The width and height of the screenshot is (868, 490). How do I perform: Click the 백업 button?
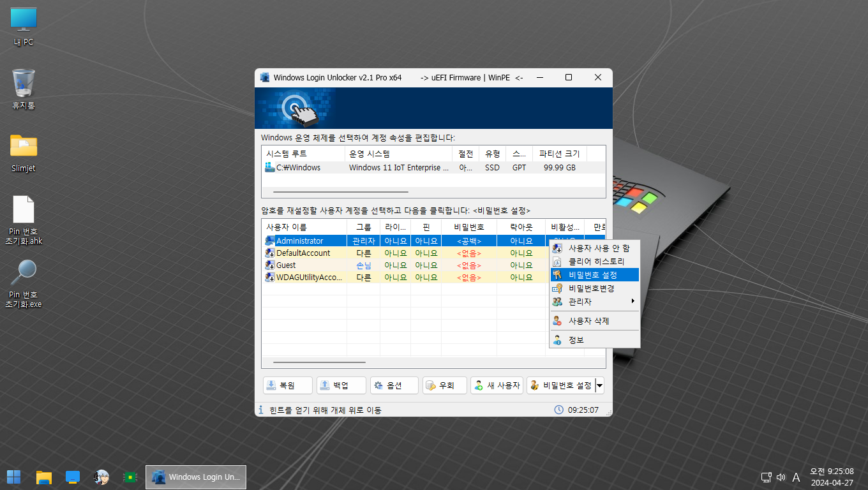[341, 385]
